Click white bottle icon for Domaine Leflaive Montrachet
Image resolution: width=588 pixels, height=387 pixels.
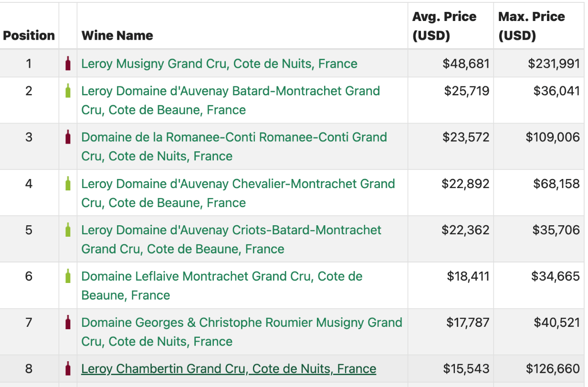68,276
